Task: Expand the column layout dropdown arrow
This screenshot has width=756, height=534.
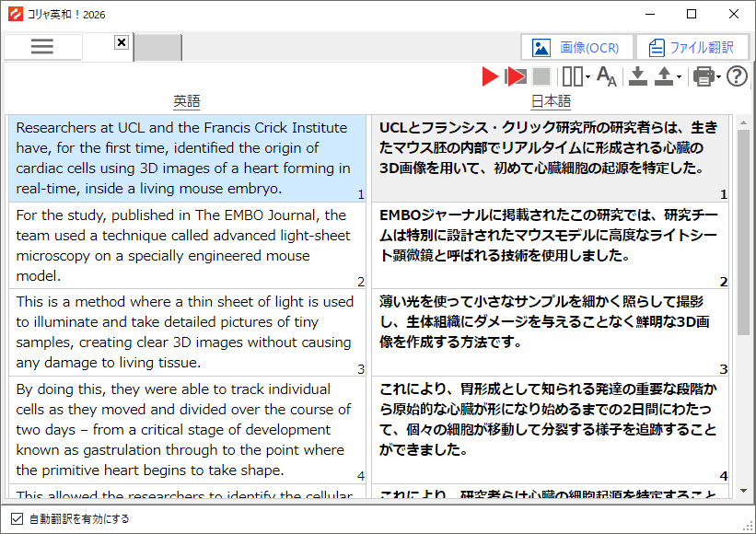Action: [x=587, y=78]
